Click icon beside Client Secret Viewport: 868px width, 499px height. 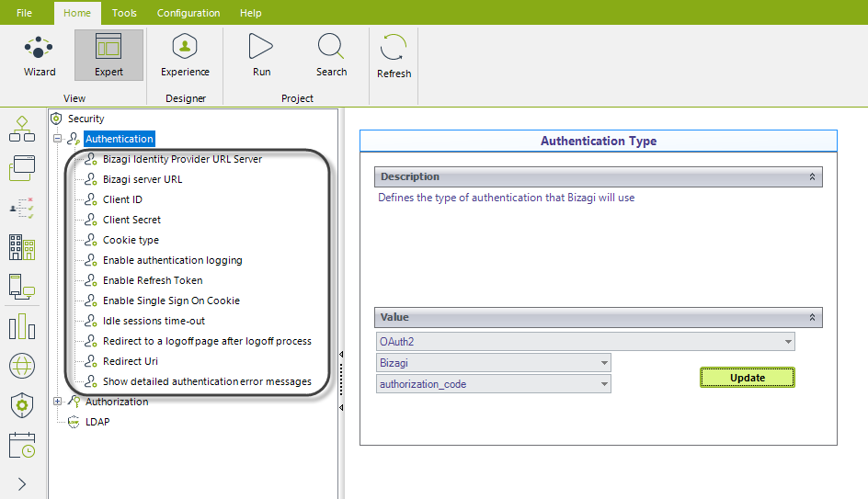click(x=91, y=220)
